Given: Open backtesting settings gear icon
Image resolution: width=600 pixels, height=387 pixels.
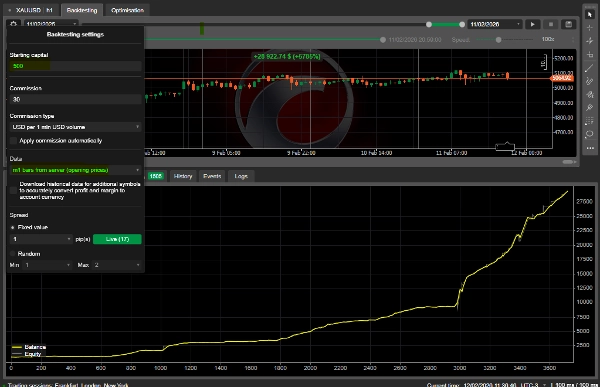Looking at the screenshot, I should tap(13, 24).
